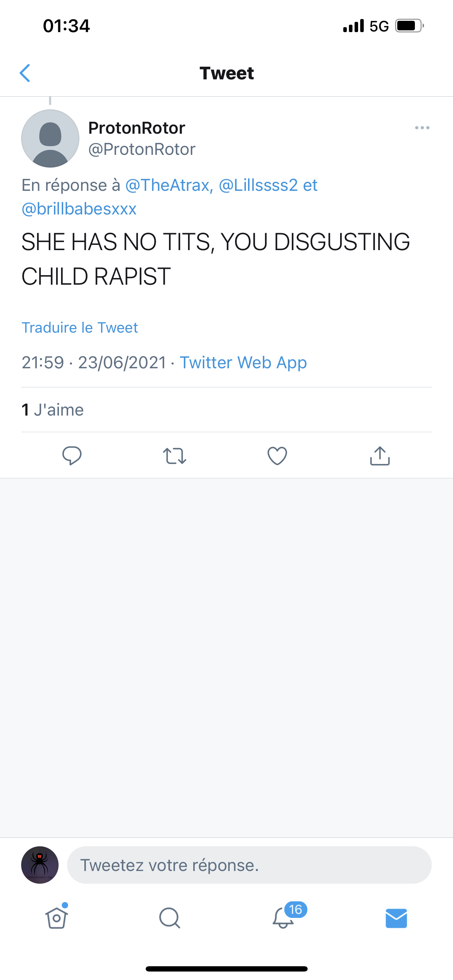Open notifications bell with 16 badge
This screenshot has height=980, width=453.
click(284, 918)
